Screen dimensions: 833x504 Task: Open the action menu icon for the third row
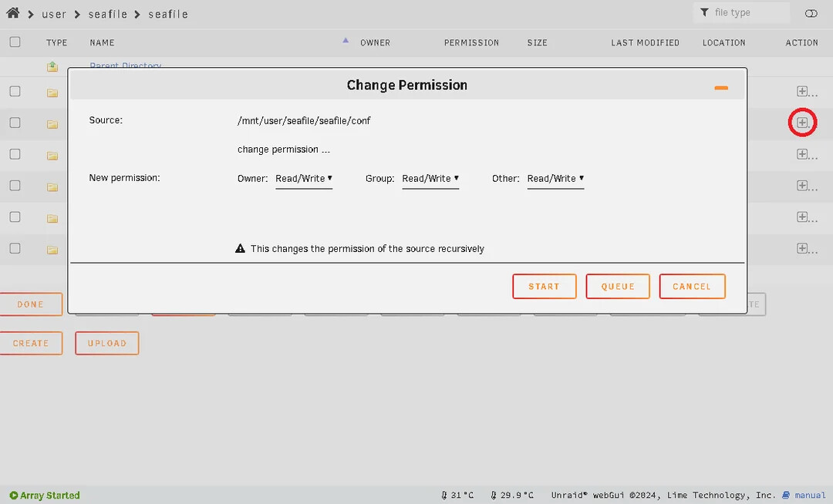pyautogui.click(x=802, y=154)
